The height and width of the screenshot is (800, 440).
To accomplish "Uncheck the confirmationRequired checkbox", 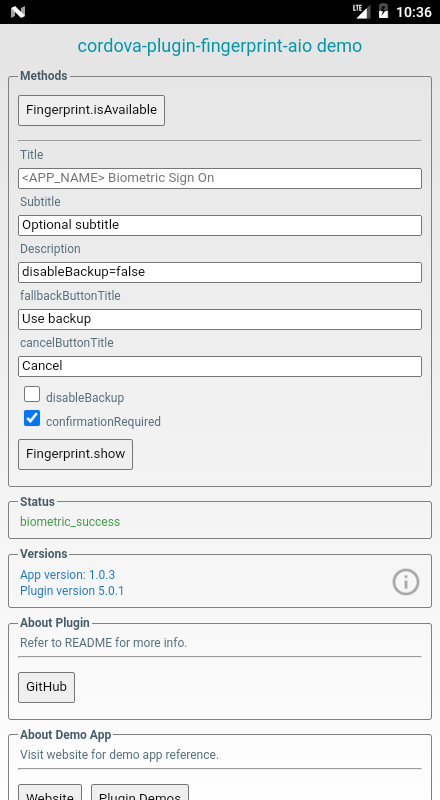I will [x=32, y=418].
